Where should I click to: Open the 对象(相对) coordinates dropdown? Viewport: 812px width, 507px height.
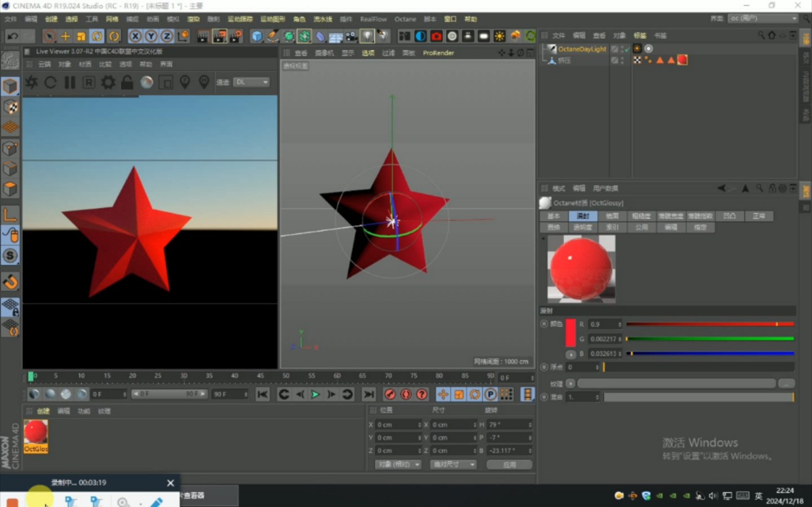[x=397, y=464]
